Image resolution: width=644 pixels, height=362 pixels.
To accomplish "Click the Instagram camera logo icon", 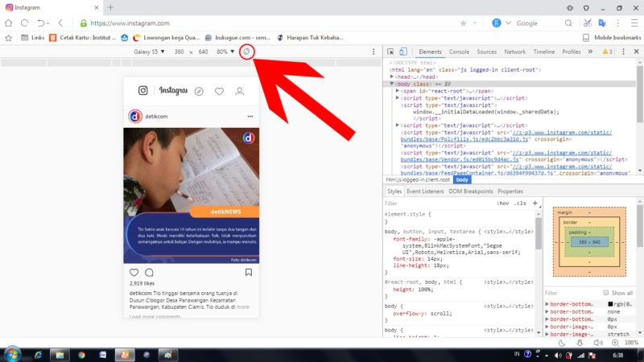I will tap(143, 90).
